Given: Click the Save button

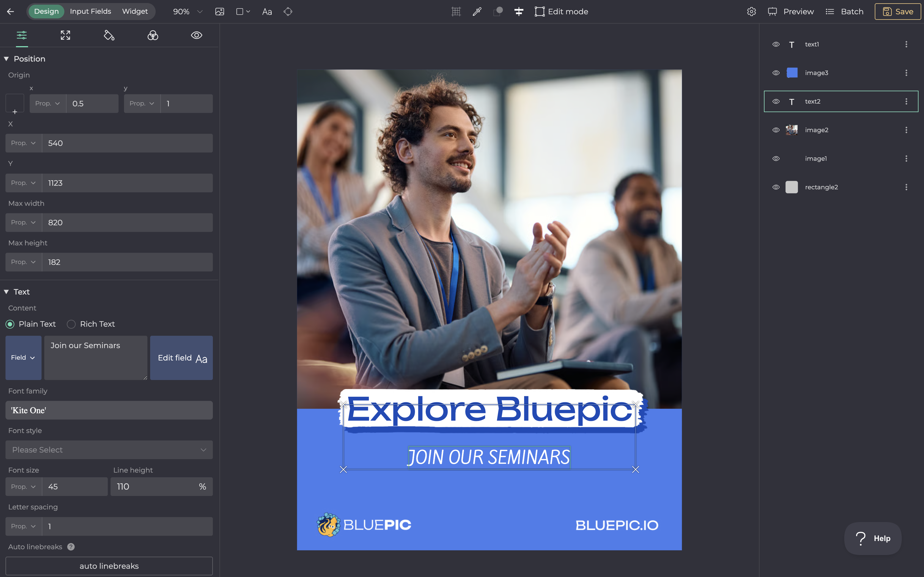Looking at the screenshot, I should pyautogui.click(x=898, y=12).
